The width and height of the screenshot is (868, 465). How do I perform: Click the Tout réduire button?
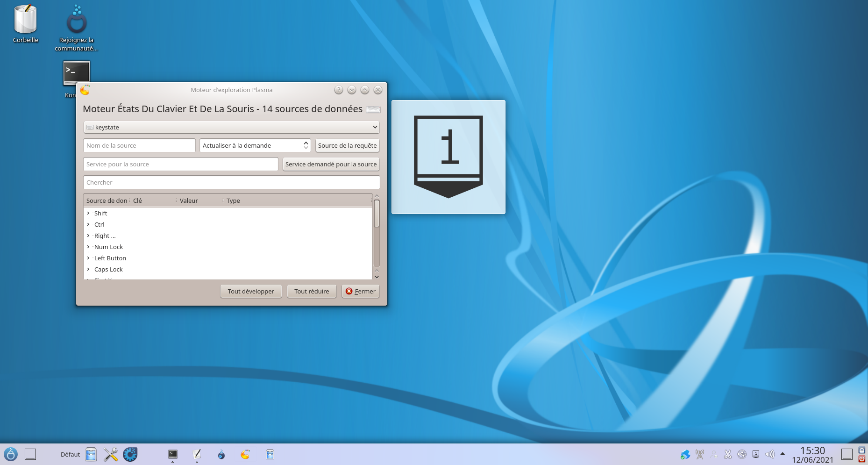[312, 291]
